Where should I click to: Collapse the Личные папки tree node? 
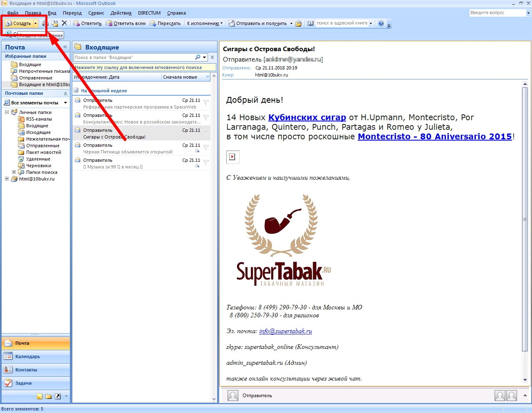(7, 112)
